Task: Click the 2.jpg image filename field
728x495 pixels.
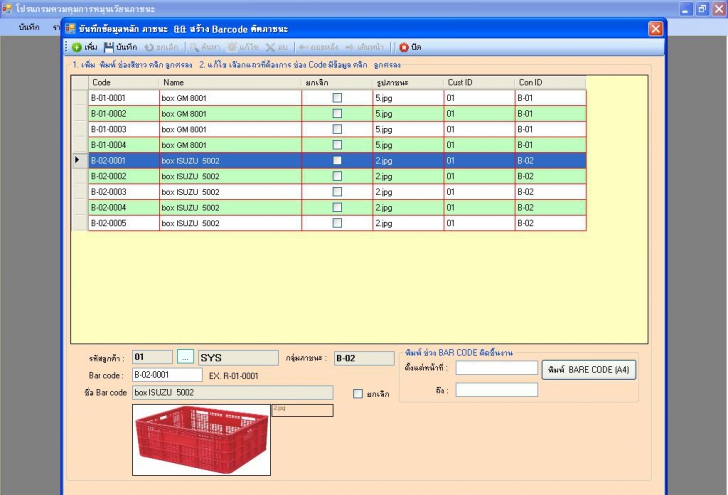Action: click(x=302, y=410)
